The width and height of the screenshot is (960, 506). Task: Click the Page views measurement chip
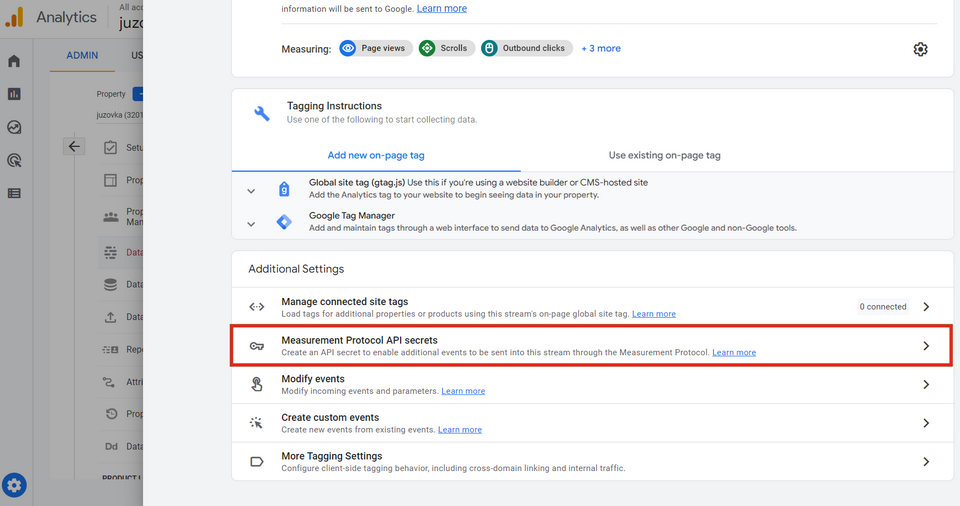[375, 48]
